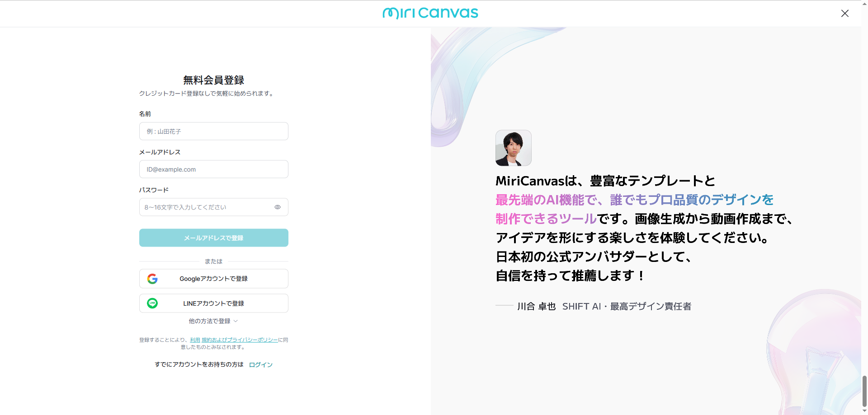The image size is (868, 415).
Task: Click the green LINE logo icon
Action: click(152, 303)
